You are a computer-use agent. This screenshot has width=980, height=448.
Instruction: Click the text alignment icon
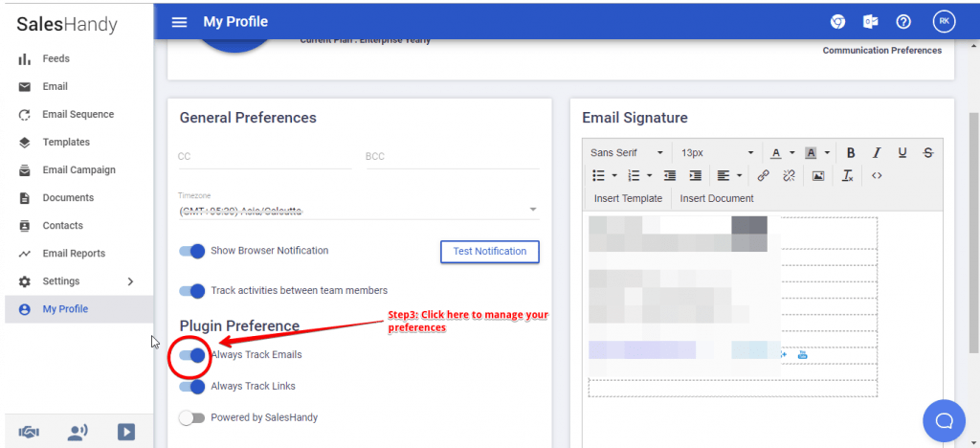coord(724,176)
